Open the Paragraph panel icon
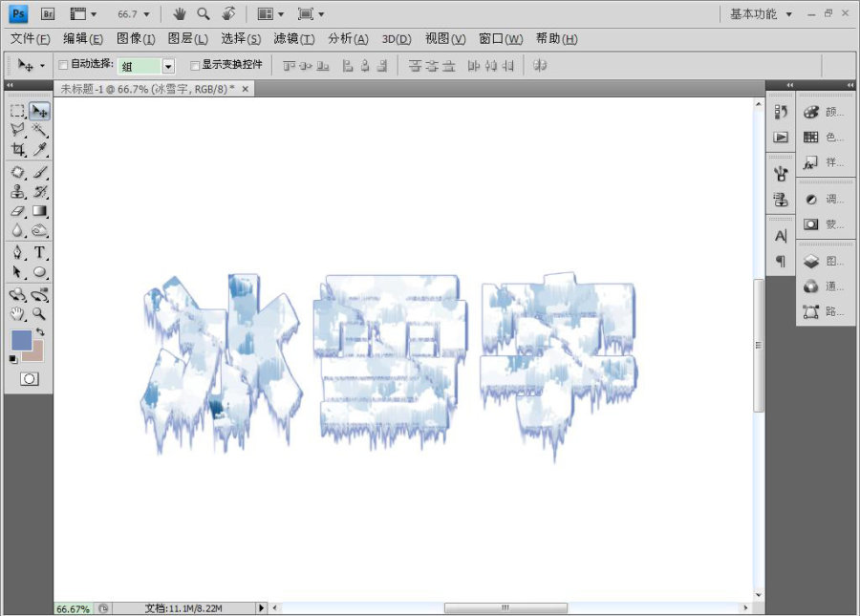The image size is (860, 616). pyautogui.click(x=781, y=261)
